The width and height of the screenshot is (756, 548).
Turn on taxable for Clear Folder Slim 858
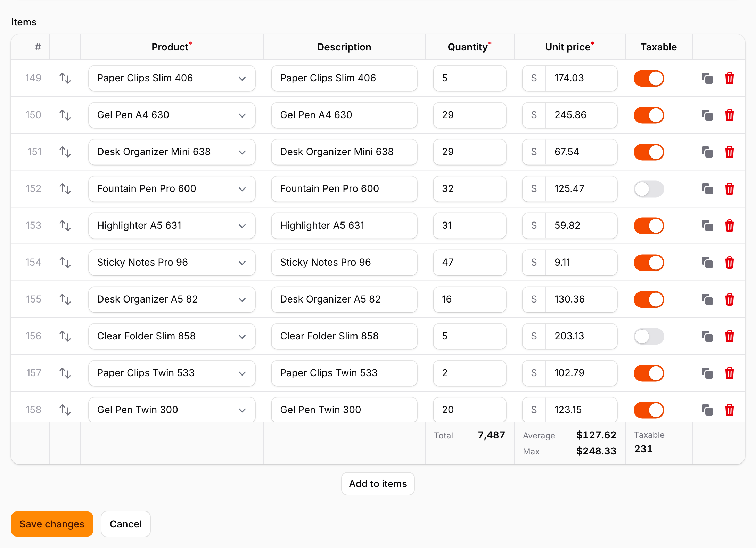click(649, 336)
